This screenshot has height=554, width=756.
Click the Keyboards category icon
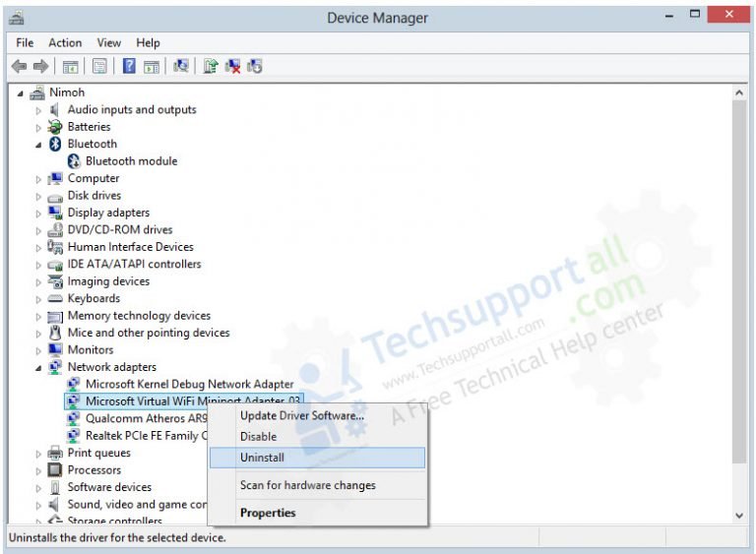point(55,299)
